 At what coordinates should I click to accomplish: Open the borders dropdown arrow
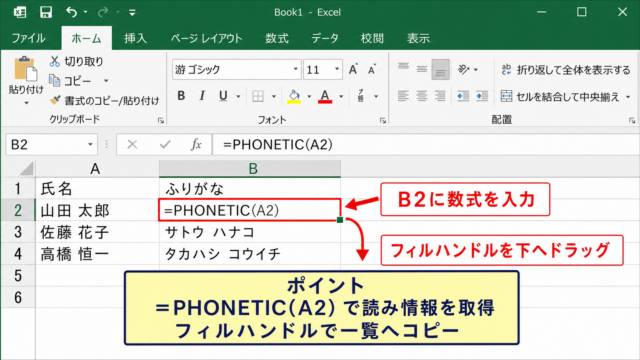[x=274, y=96]
